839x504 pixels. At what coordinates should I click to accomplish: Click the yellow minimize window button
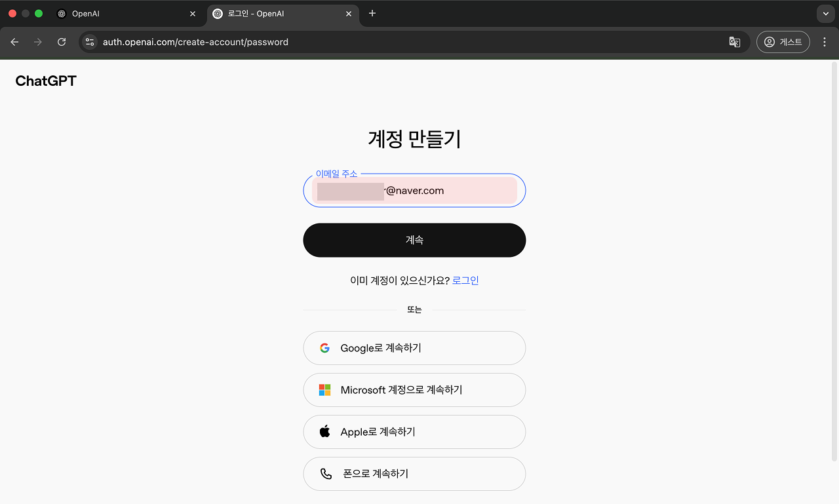(26, 13)
